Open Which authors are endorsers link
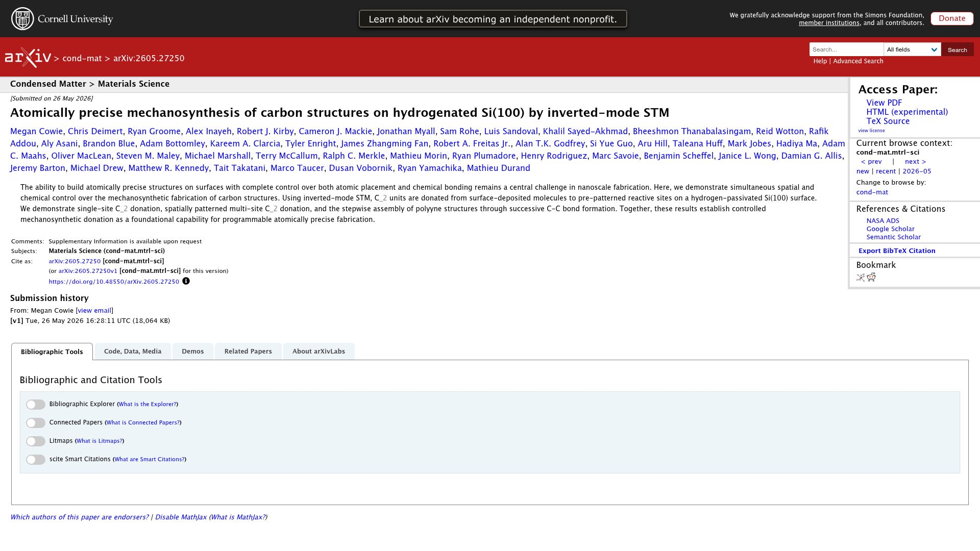 [79, 517]
